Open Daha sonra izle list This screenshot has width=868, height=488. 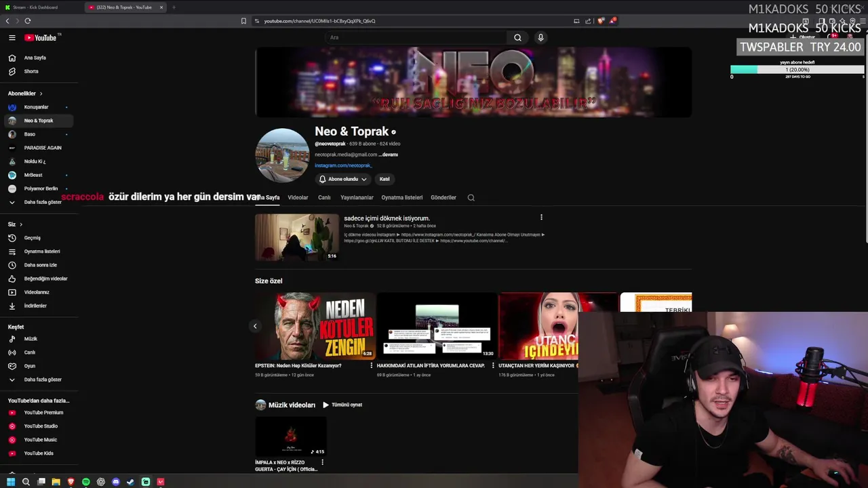pyautogui.click(x=39, y=265)
